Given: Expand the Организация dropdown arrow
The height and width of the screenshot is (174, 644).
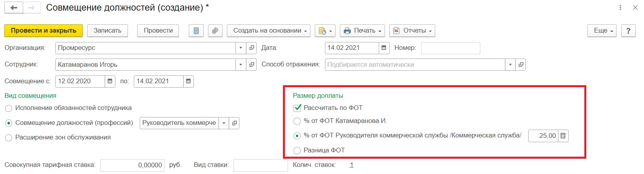Looking at the screenshot, I should [x=241, y=48].
